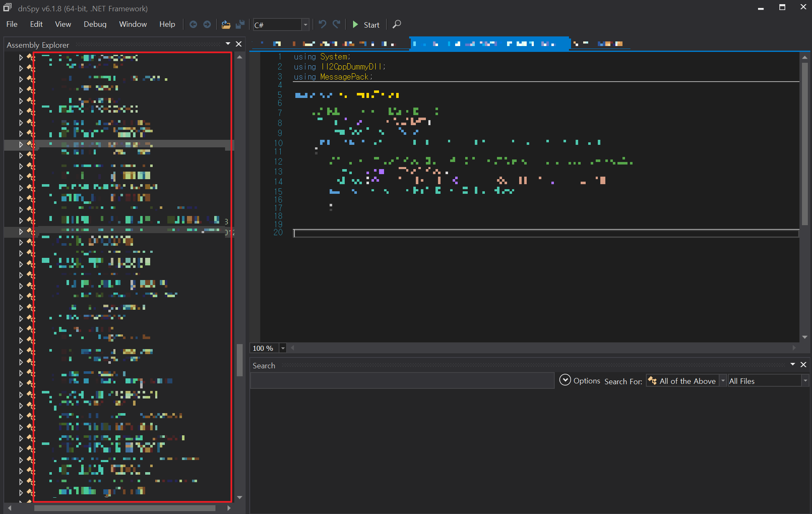Image resolution: width=812 pixels, height=514 pixels.
Task: Click the navigate forward arrow icon
Action: 207,25
